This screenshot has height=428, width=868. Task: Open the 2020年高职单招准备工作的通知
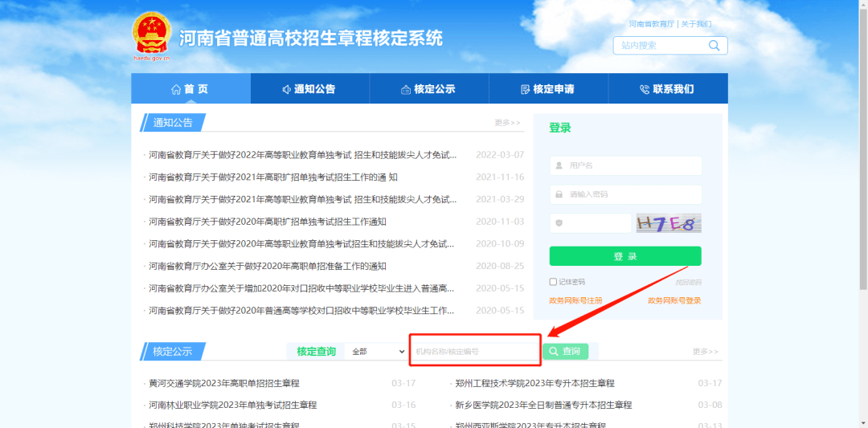coord(268,266)
